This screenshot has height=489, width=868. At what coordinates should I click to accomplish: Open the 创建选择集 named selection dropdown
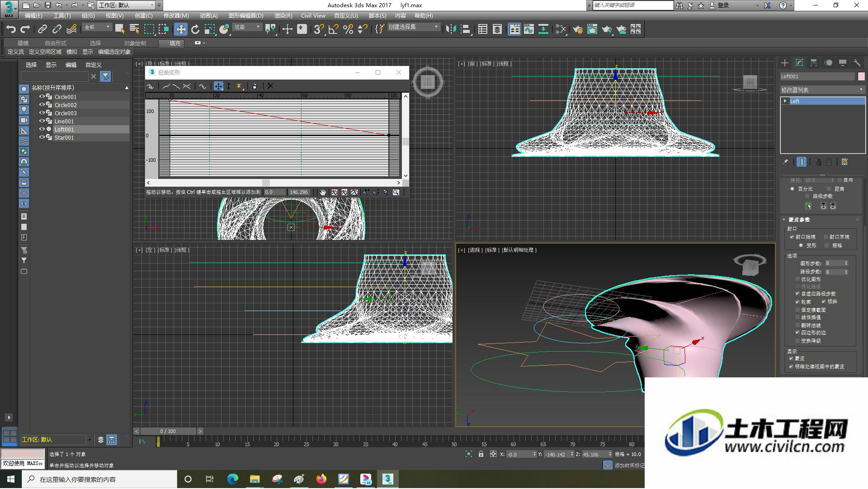point(414,28)
